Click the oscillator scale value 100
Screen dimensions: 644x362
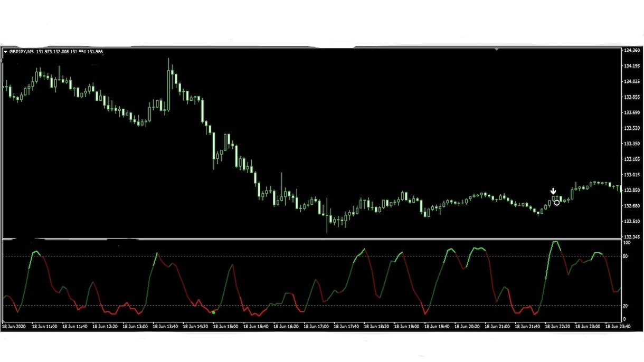coord(627,243)
